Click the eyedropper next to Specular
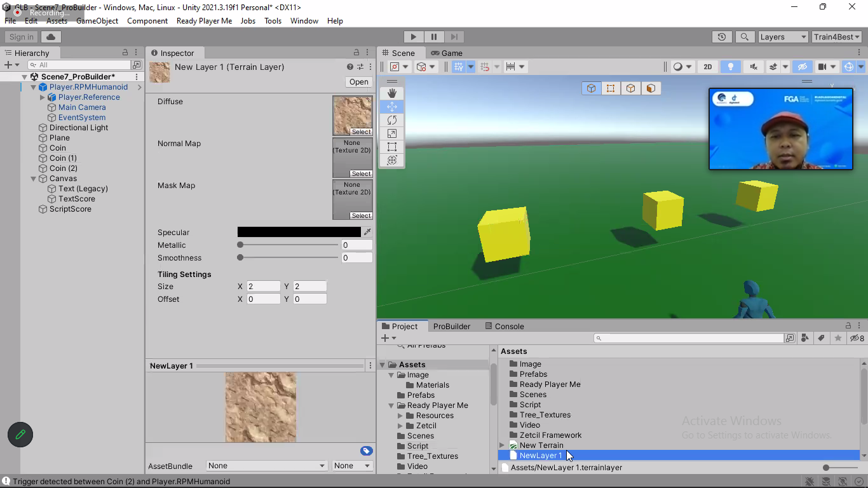The height and width of the screenshot is (488, 868). tap(367, 233)
